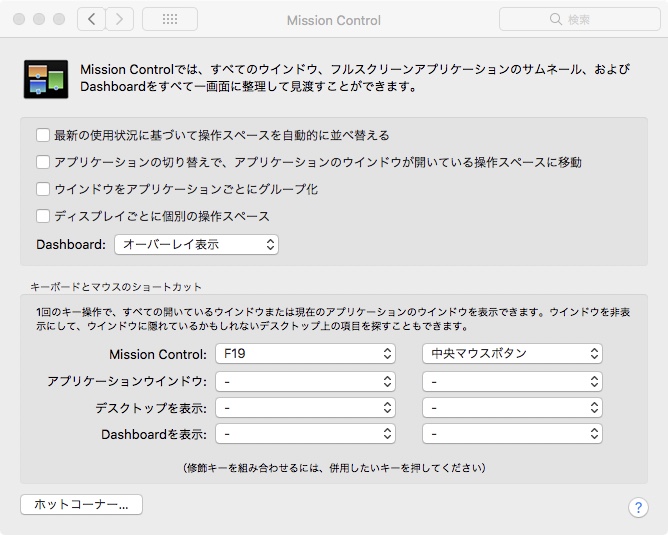
Task: Open アプリケーションウインドウ keyboard shortcut dropdown
Action: tap(305, 381)
